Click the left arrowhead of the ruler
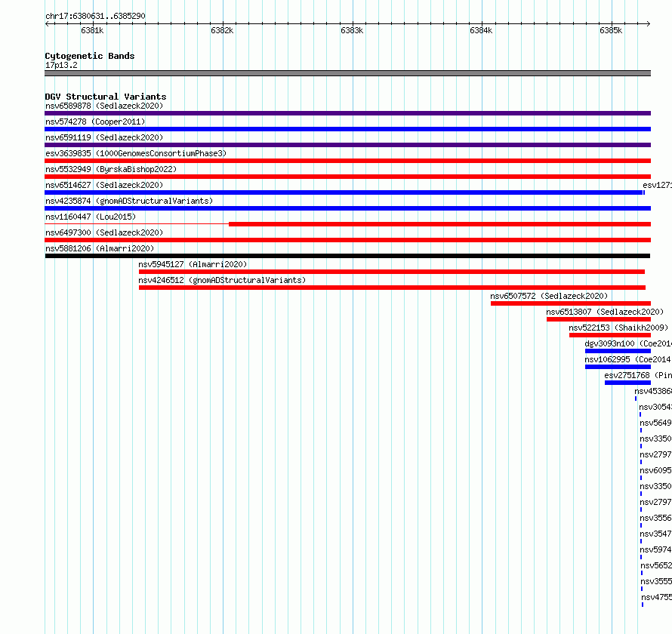Image resolution: width=672 pixels, height=634 pixels. [x=47, y=23]
